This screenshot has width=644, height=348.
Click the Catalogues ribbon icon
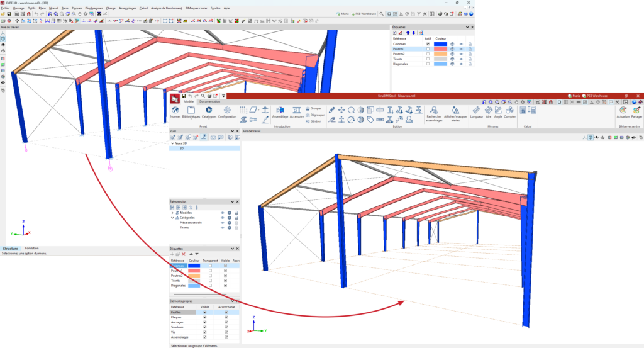[x=209, y=111]
